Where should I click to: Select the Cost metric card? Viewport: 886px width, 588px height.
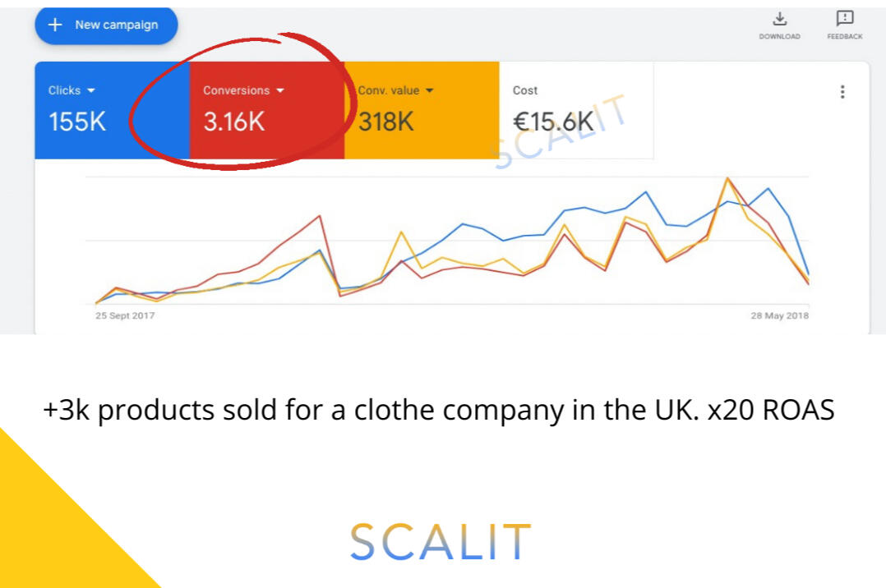576,110
